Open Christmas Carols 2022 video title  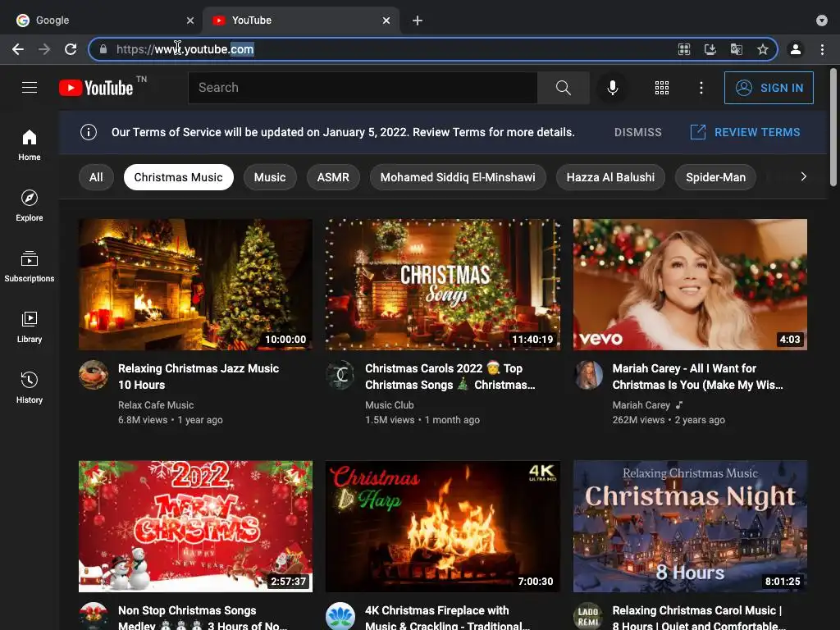(450, 376)
